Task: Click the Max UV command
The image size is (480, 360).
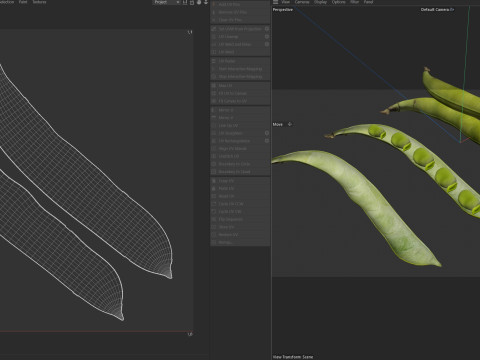Action: (x=240, y=86)
